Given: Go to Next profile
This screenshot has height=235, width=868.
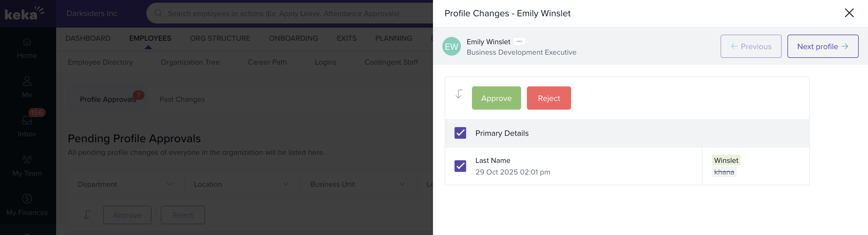Looking at the screenshot, I should click(x=823, y=47).
